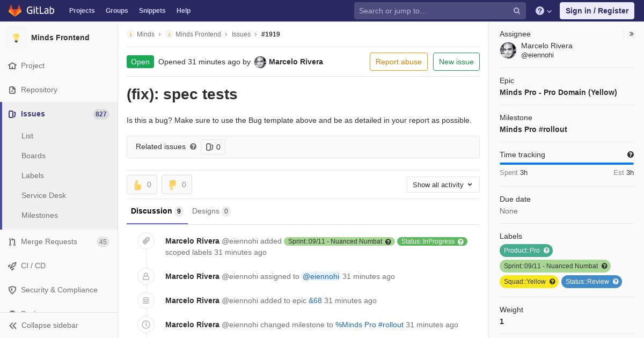This screenshot has width=644, height=338.
Task: Click the Sprint::09/11 label in the right sidebar
Action: coord(551,266)
